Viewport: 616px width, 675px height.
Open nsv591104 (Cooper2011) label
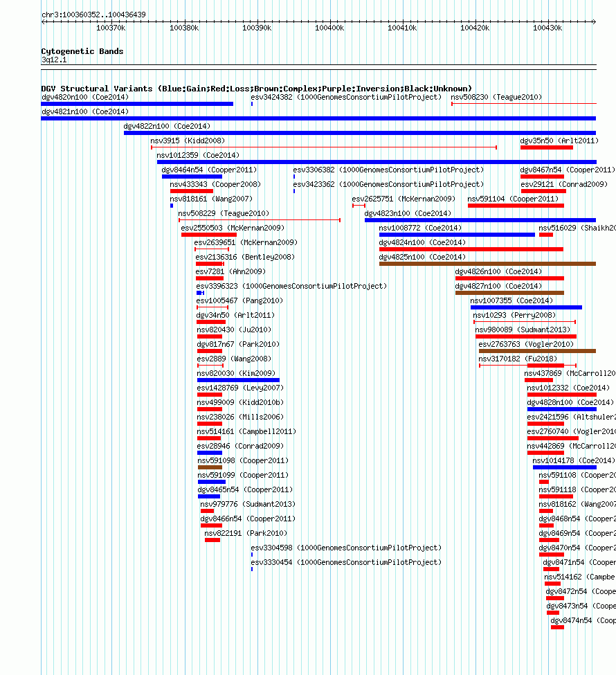(x=513, y=199)
